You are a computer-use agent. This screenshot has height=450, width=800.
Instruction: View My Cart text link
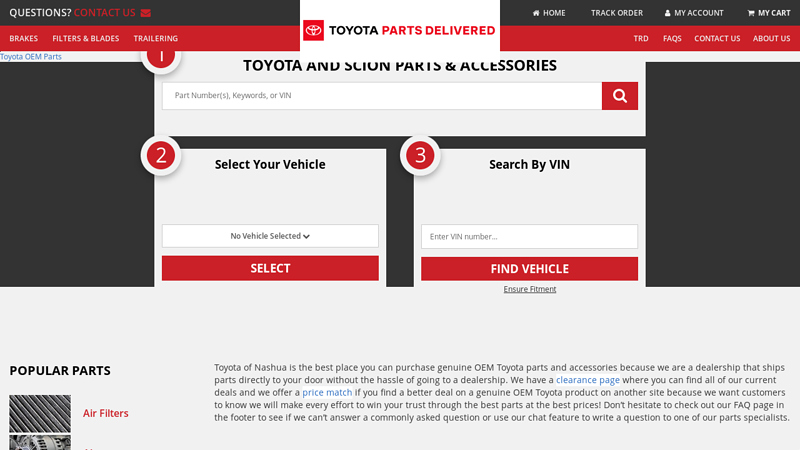coord(774,13)
